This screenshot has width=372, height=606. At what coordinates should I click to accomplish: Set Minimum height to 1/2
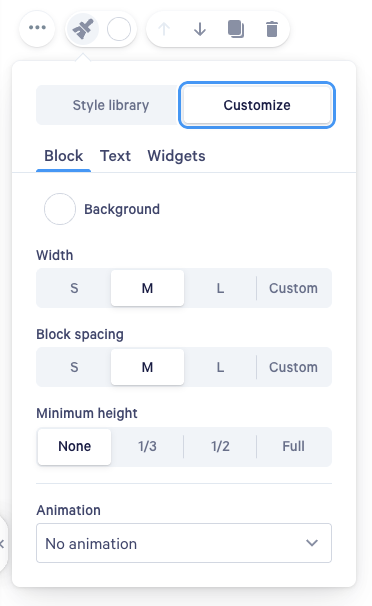point(220,446)
